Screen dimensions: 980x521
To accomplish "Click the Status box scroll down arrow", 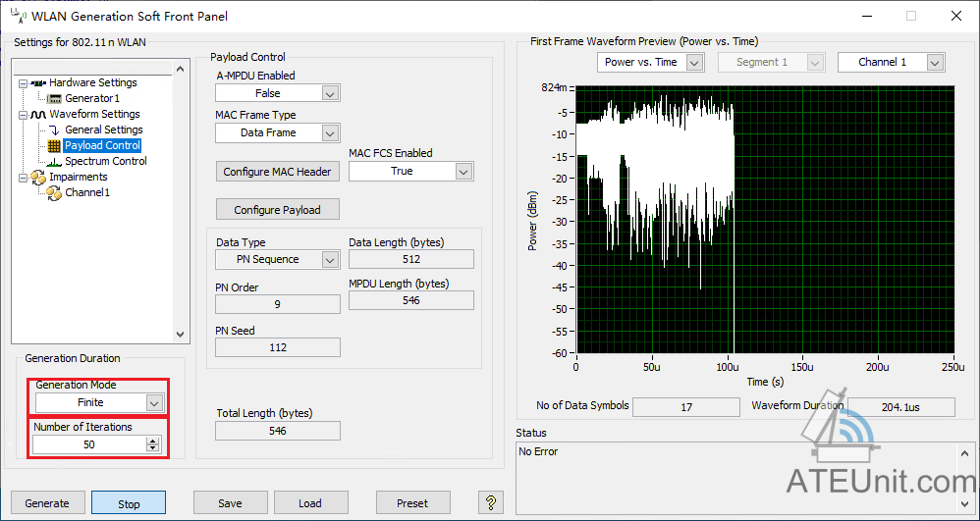I will coord(964,503).
